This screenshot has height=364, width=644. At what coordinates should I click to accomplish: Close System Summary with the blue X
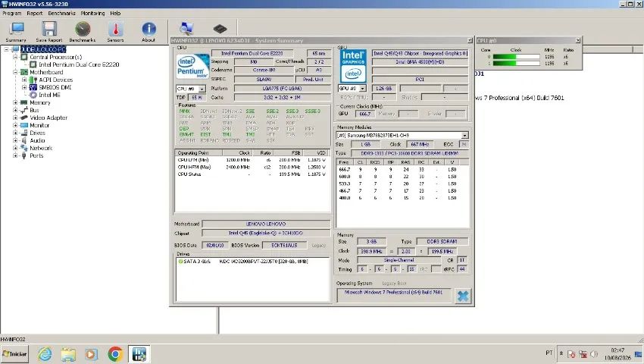coord(463,297)
